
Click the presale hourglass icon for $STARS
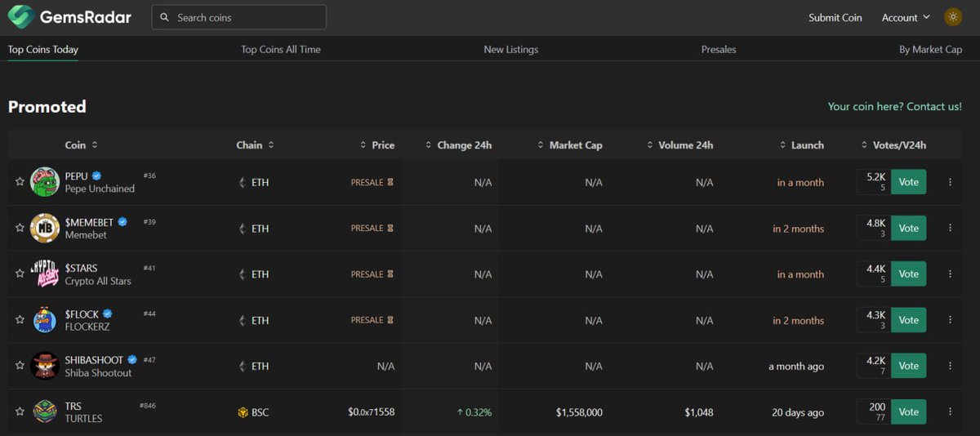pyautogui.click(x=390, y=274)
